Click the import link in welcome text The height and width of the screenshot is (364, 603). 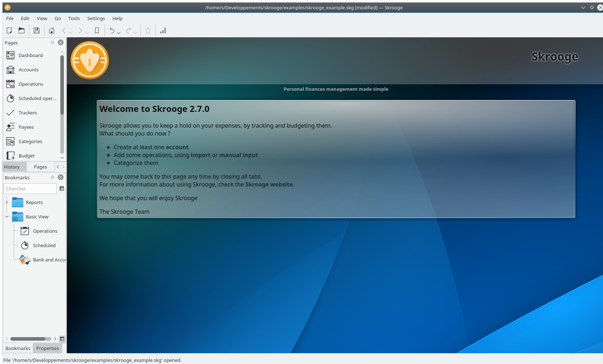tap(200, 155)
